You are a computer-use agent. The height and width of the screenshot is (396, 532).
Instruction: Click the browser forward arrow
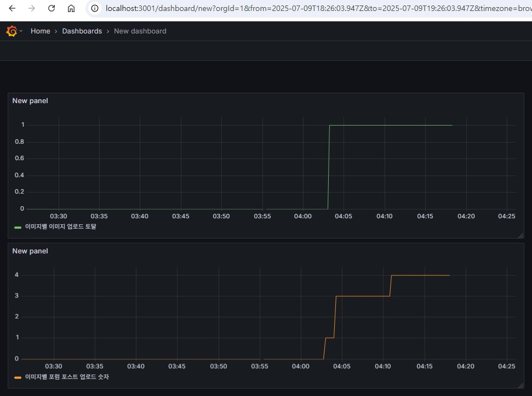(x=32, y=9)
